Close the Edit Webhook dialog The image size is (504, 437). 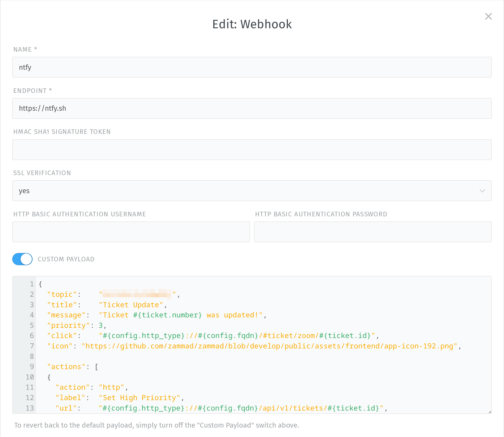coord(488,16)
